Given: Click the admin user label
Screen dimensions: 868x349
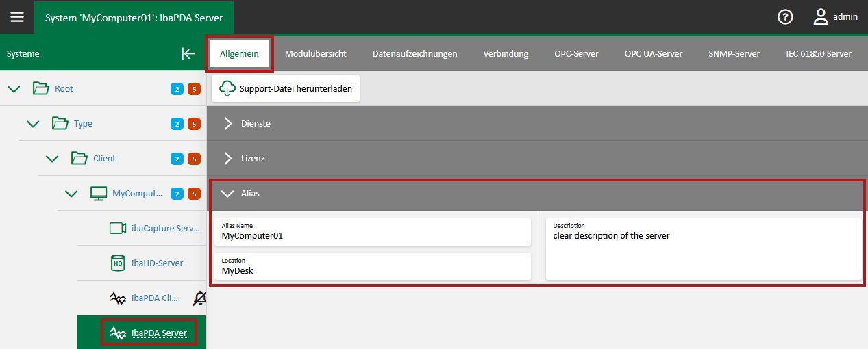Looking at the screenshot, I should [x=845, y=17].
